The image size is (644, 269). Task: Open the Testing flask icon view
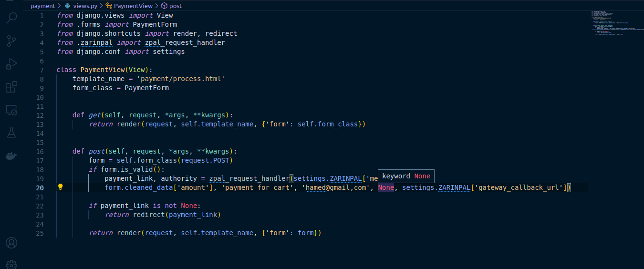11,133
